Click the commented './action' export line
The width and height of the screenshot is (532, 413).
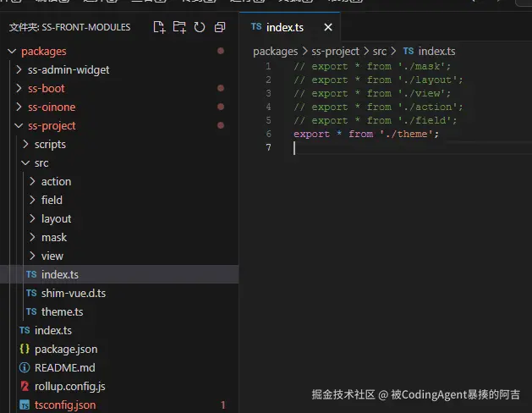point(378,107)
